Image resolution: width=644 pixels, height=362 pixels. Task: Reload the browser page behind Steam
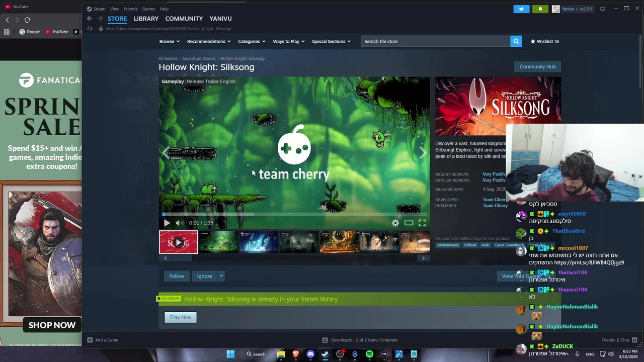27,20
